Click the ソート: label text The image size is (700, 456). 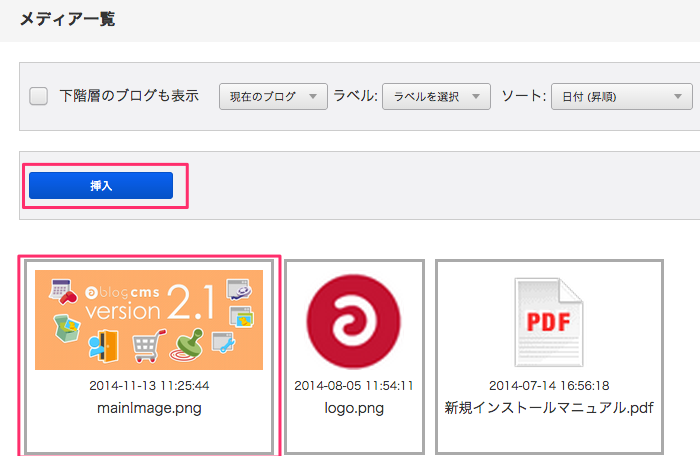[x=524, y=96]
